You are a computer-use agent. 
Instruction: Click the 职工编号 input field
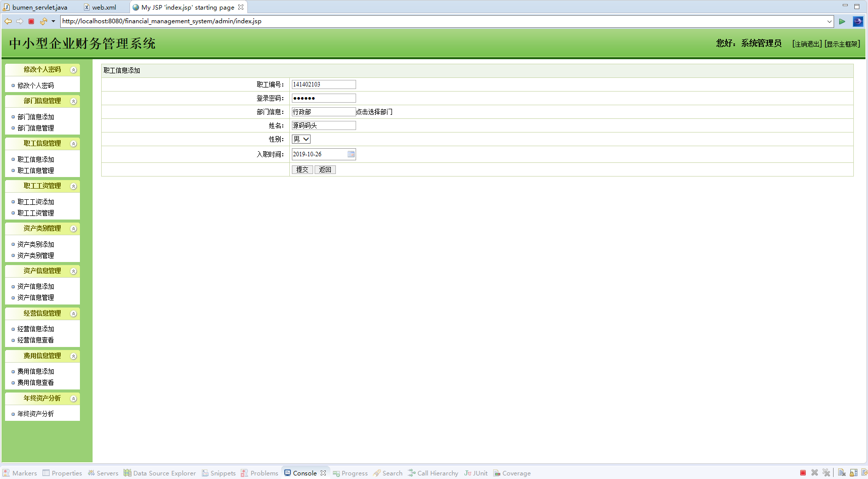pyautogui.click(x=323, y=84)
